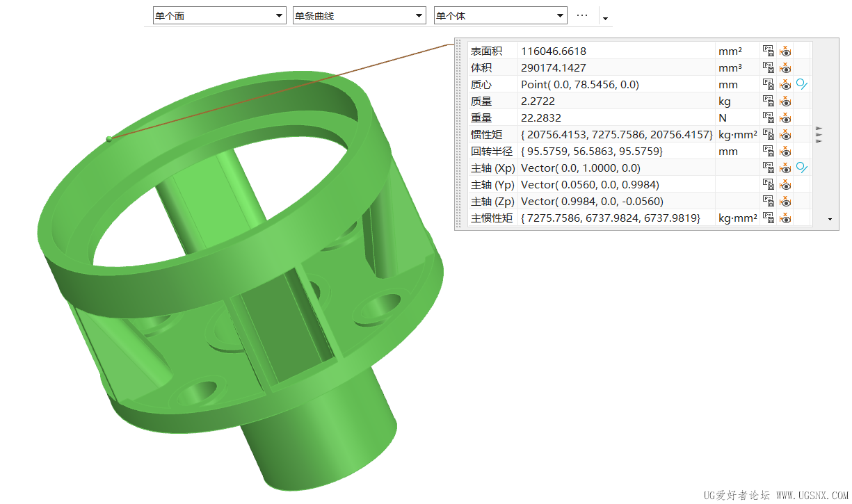Create an expression from the 质量 value
This screenshot has height=504, width=852.
coord(769,101)
